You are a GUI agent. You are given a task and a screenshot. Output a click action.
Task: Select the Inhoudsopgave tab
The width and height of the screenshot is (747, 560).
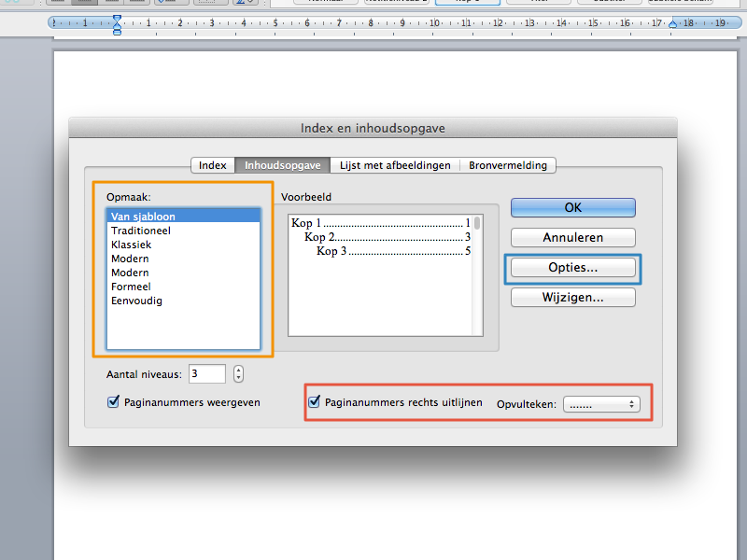coord(283,165)
